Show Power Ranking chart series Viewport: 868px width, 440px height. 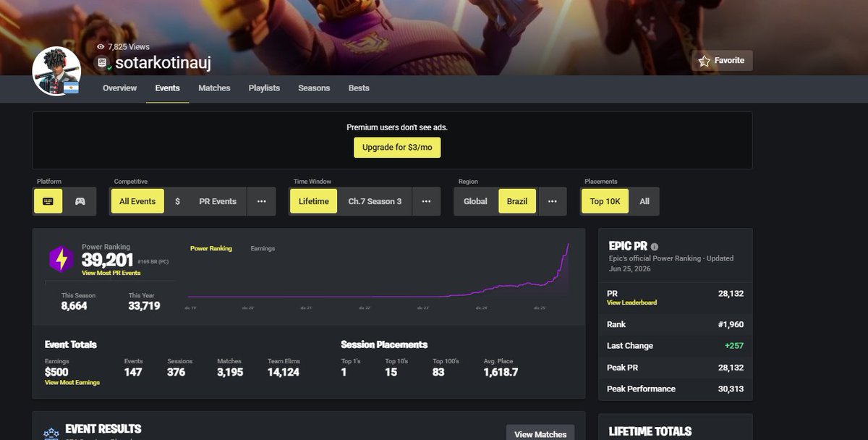coord(211,248)
